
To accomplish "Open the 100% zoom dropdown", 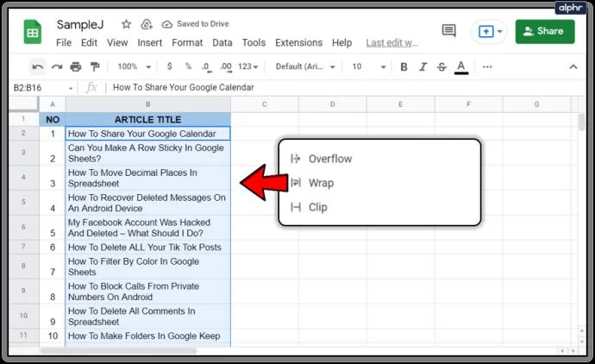I will (x=133, y=66).
